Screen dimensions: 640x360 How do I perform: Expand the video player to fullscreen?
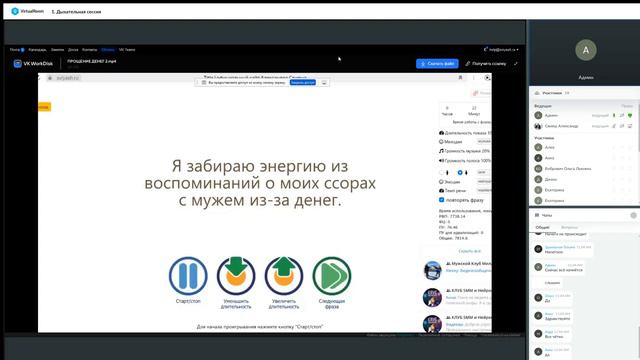coord(516,64)
